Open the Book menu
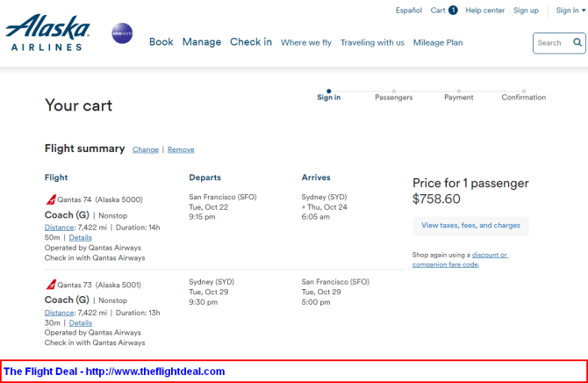The width and height of the screenshot is (588, 383). (x=161, y=42)
